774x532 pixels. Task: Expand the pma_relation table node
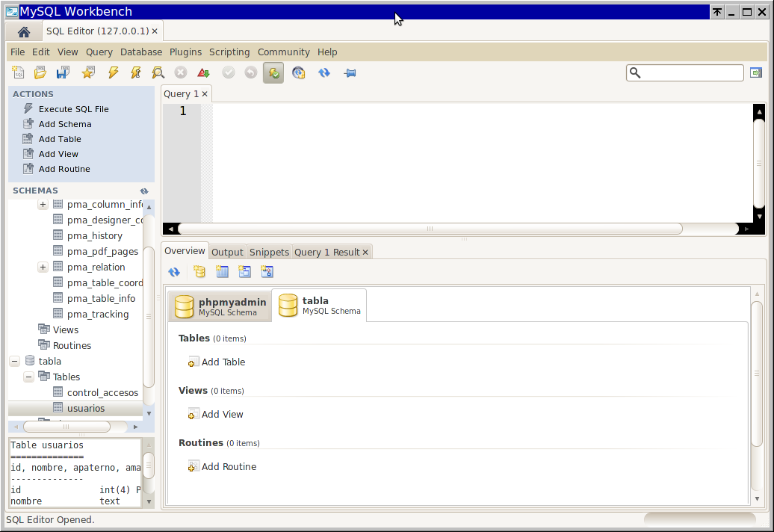(43, 267)
